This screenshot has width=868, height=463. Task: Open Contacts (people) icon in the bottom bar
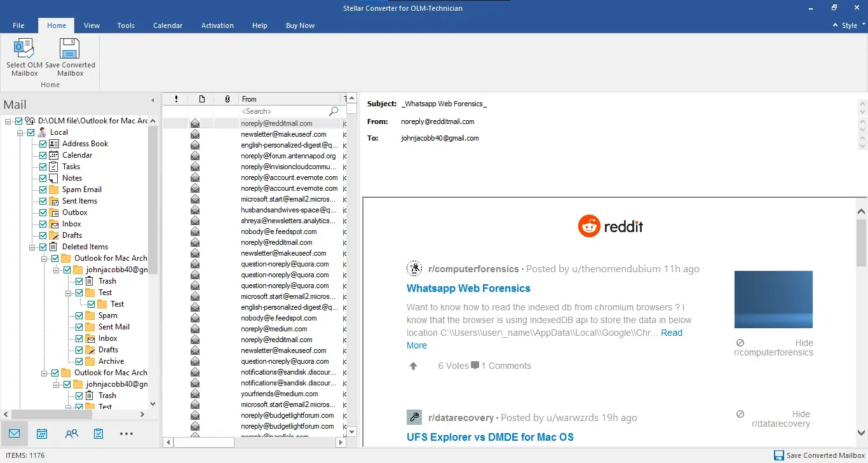(x=71, y=434)
